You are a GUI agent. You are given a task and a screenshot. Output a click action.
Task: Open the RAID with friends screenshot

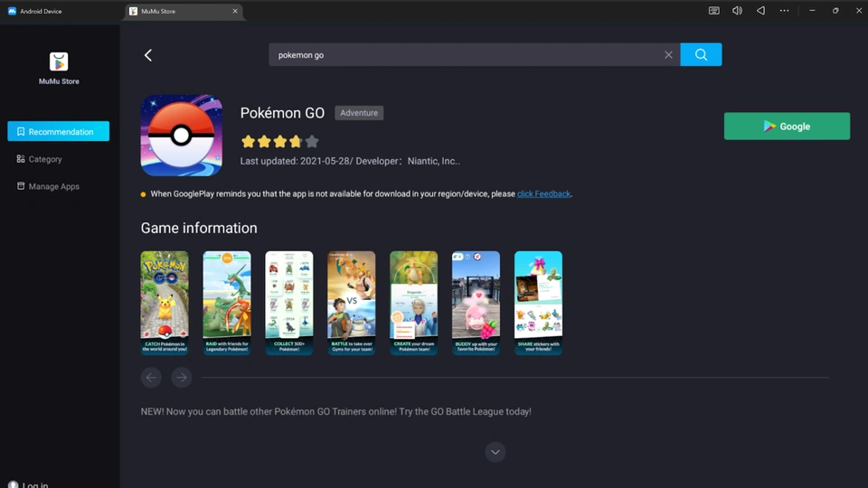pos(226,303)
